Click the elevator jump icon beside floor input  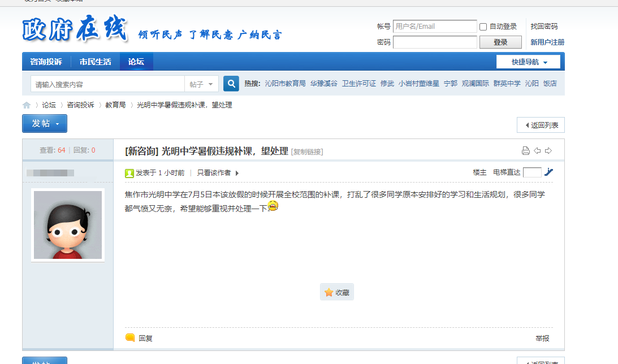pos(548,172)
